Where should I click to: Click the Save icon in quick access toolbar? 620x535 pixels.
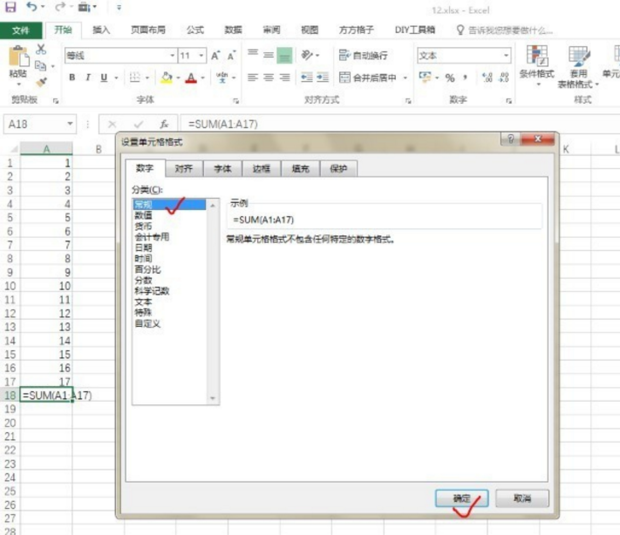click(10, 7)
